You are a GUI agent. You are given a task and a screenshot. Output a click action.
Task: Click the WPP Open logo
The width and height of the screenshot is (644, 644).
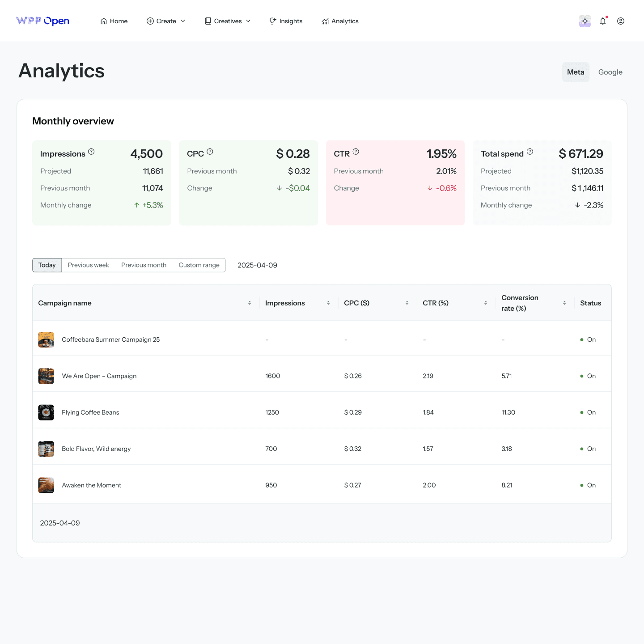pos(43,21)
